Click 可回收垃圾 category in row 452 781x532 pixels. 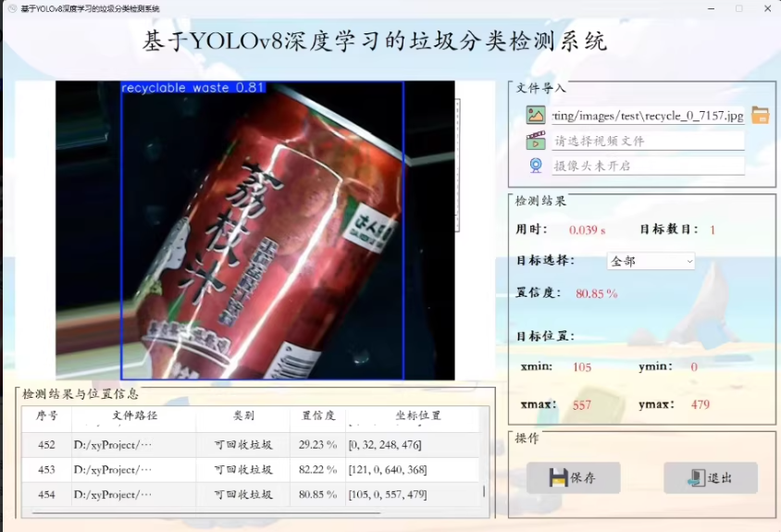click(243, 445)
